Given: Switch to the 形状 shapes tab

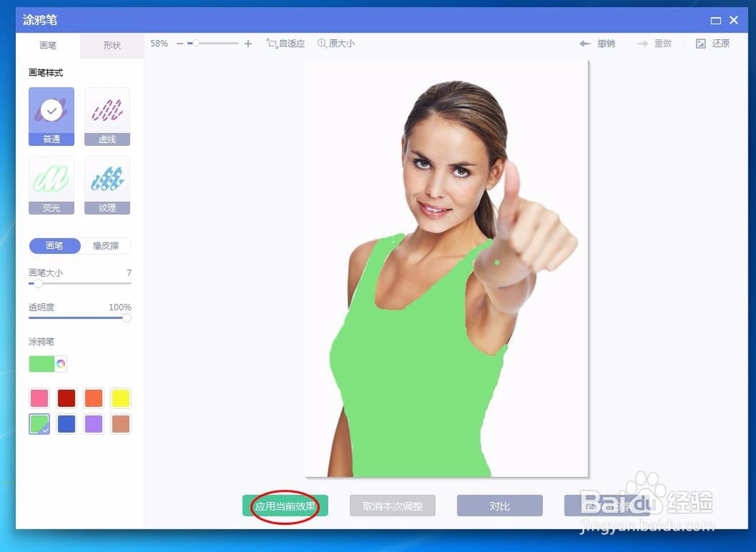Looking at the screenshot, I should [112, 45].
